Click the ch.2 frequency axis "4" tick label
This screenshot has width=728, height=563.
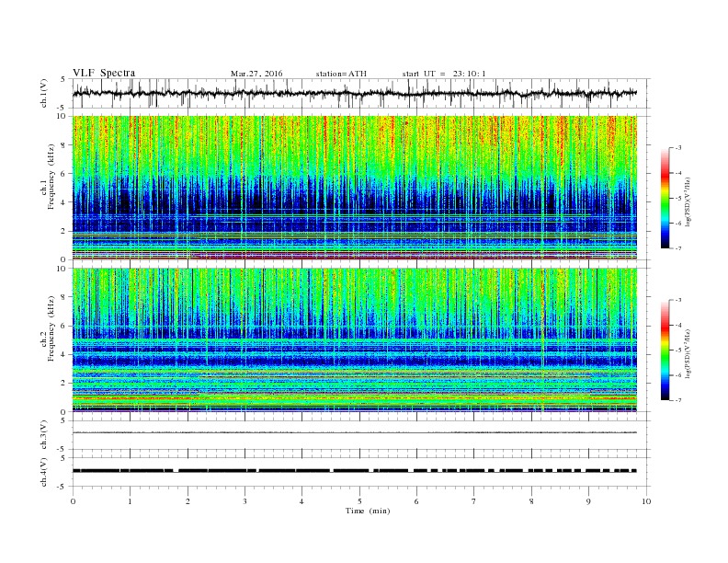click(63, 354)
